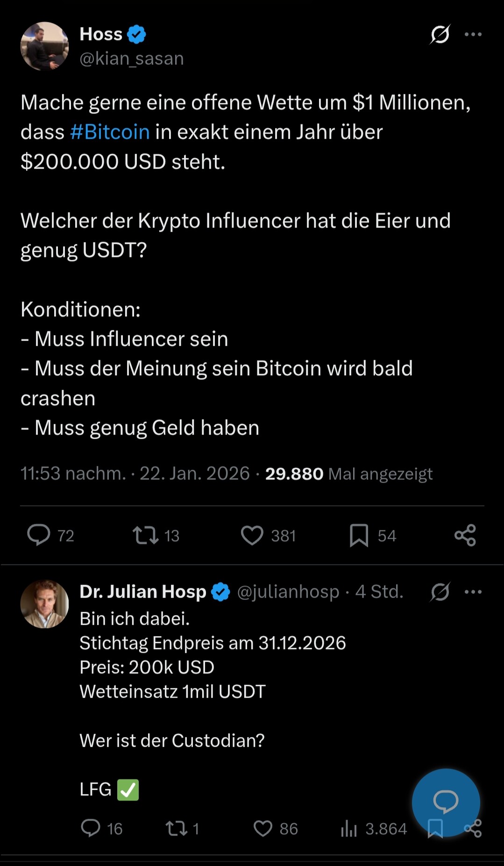Open the #Bitcoin hashtag link
This screenshot has width=504, height=866.
tap(110, 132)
